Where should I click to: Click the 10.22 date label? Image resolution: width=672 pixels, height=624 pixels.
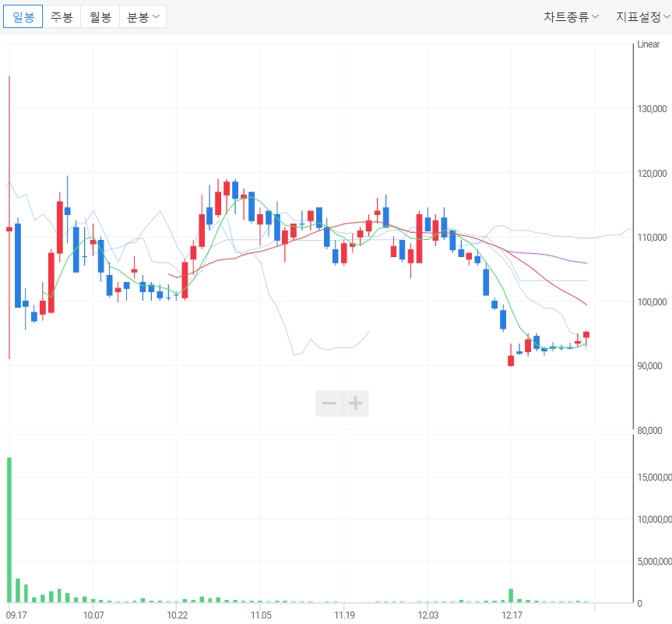click(177, 615)
